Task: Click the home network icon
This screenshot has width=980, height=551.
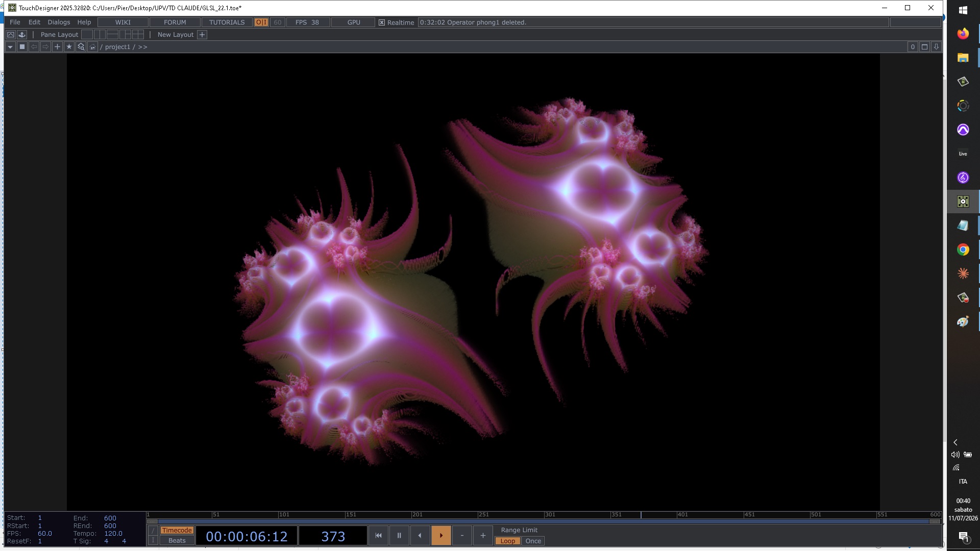Action: tap(92, 47)
